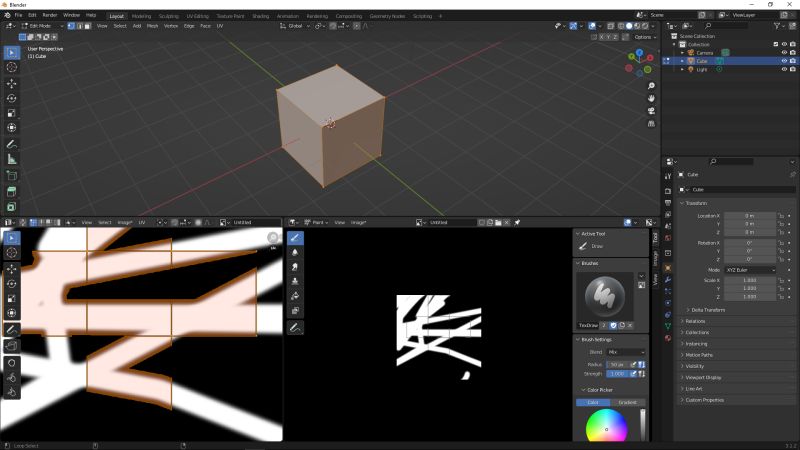Open the Object properties orange square tab
The width and height of the screenshot is (800, 450).
[x=668, y=268]
